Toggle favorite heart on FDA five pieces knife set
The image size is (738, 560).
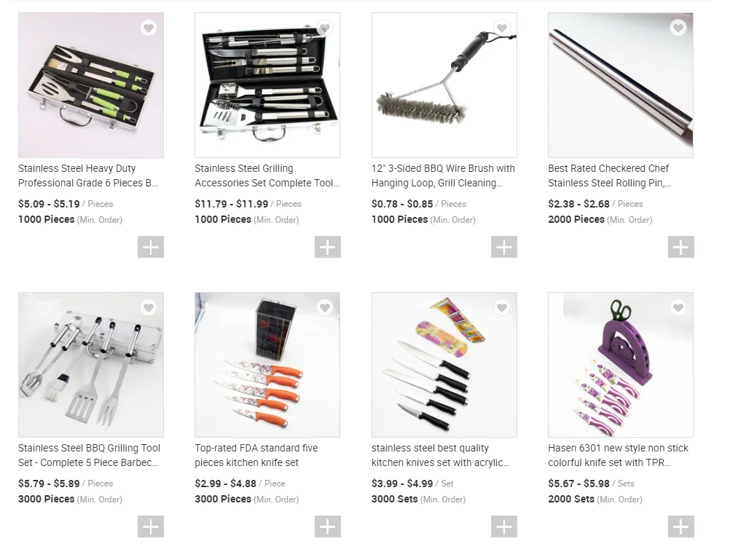tap(325, 308)
